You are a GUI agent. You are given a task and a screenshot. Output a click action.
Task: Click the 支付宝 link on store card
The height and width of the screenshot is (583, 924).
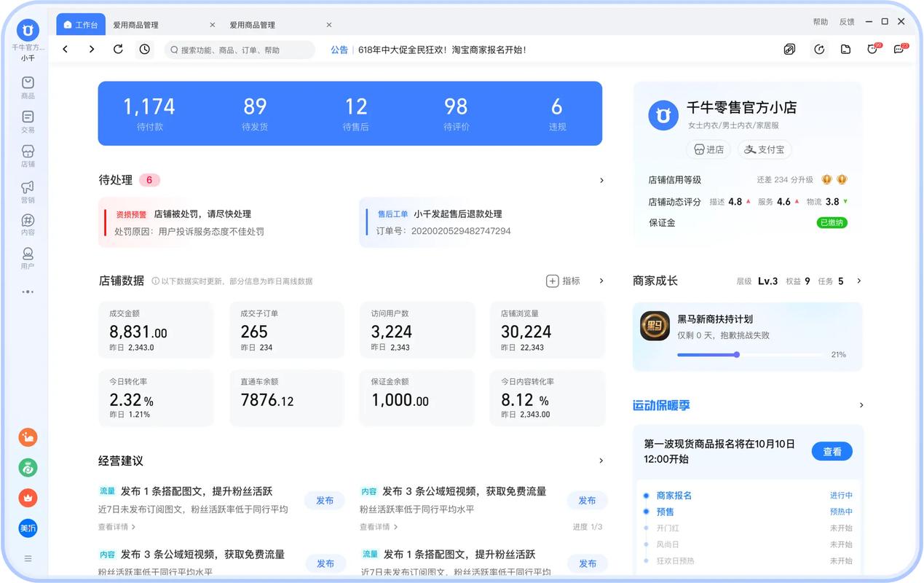pyautogui.click(x=764, y=149)
